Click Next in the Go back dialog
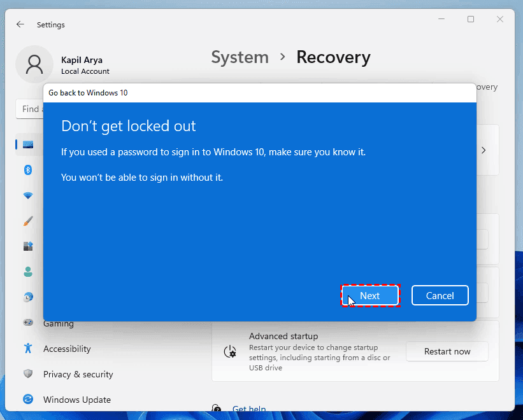 point(370,295)
